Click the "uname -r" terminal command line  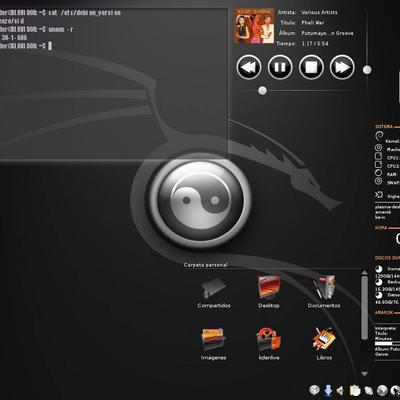coord(61,29)
